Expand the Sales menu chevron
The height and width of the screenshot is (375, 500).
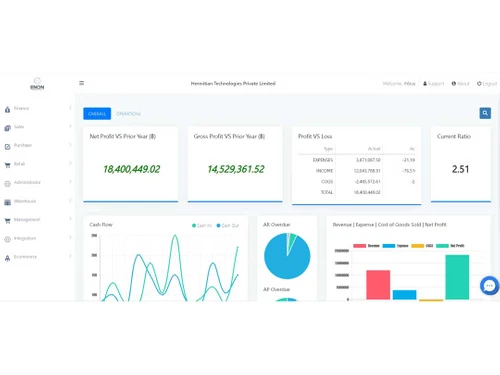(70, 126)
